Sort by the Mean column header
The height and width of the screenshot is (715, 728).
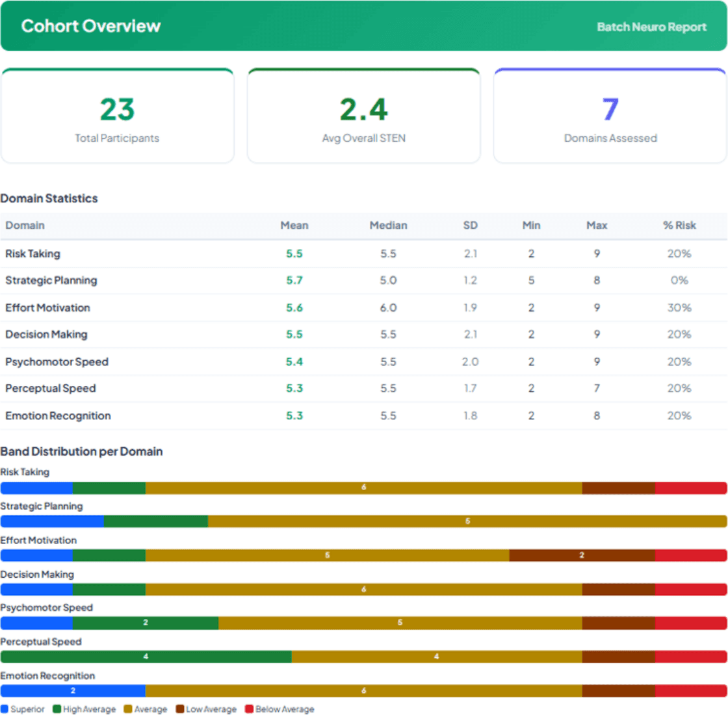tap(294, 225)
